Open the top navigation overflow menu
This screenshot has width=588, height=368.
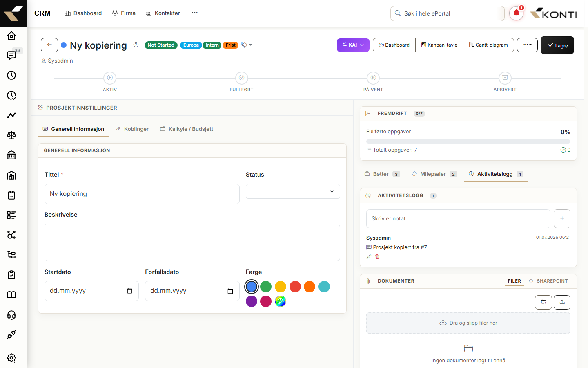click(195, 13)
